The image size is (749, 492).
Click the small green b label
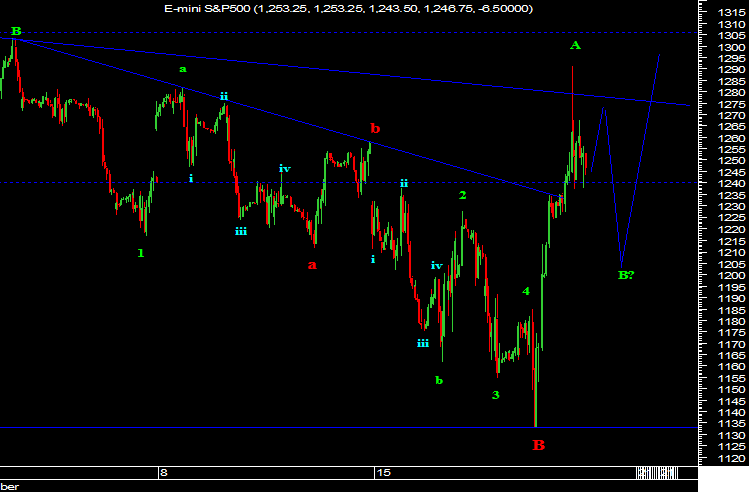pyautogui.click(x=439, y=380)
